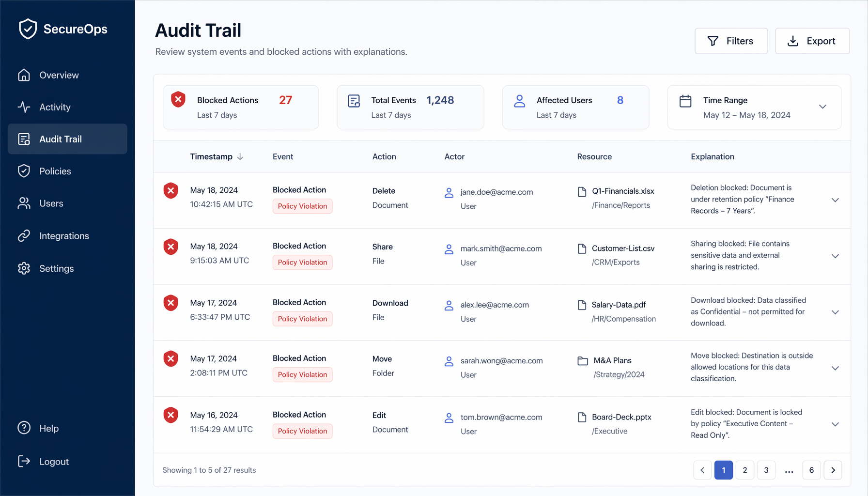This screenshot has width=868, height=496.
Task: Click blocked icon on the 9:15:03 AM row
Action: (x=170, y=247)
